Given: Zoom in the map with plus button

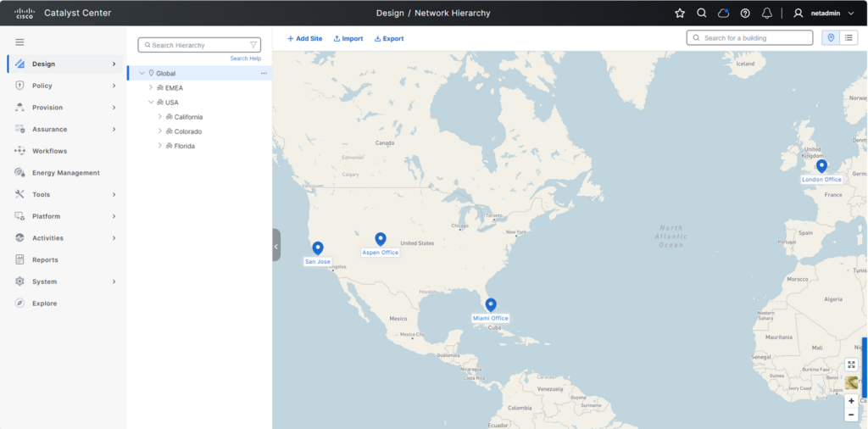Looking at the screenshot, I should [851, 401].
